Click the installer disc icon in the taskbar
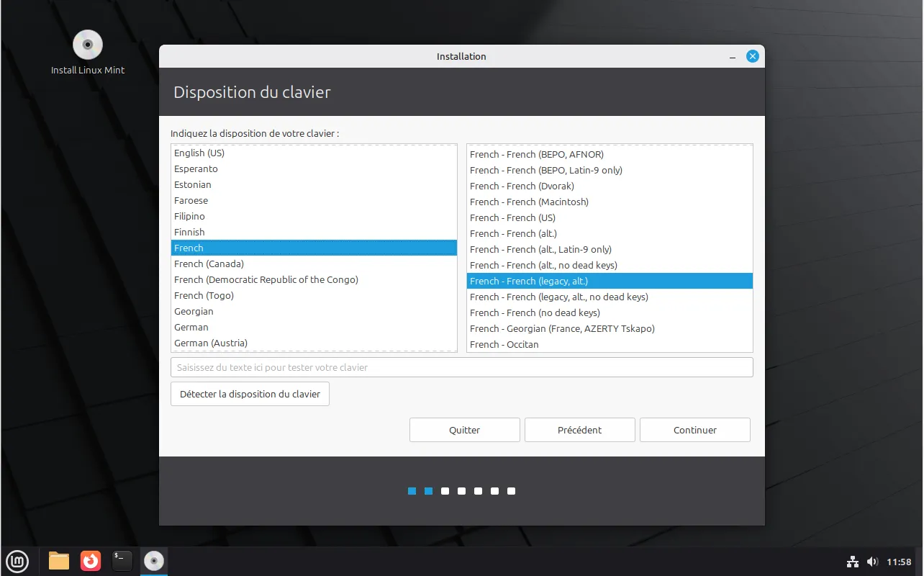Viewport: 924px width, 576px height. click(x=154, y=561)
